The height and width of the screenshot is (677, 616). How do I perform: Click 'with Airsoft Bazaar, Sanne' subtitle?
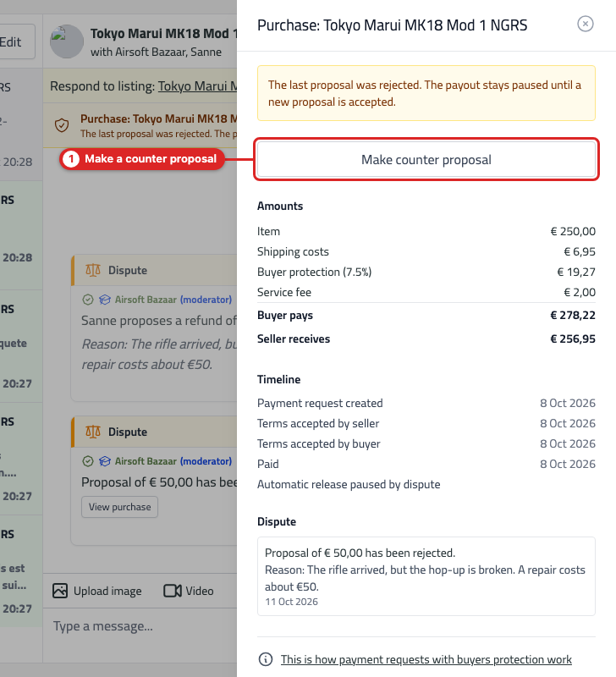pos(156,52)
